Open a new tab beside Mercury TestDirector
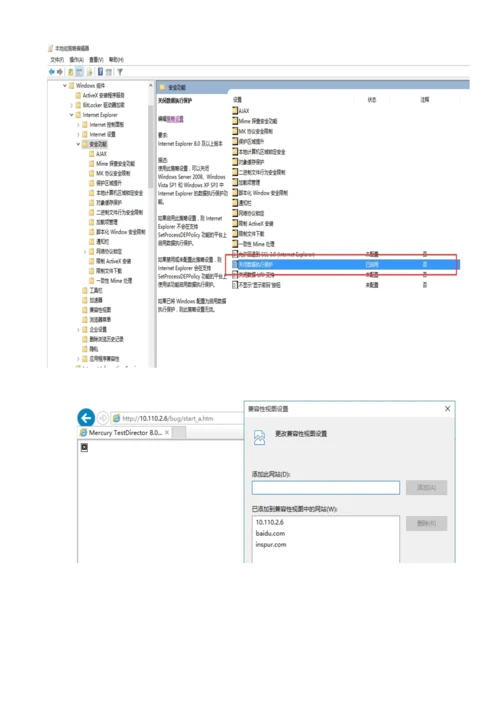Image resolution: width=500 pixels, height=707 pixels. (179, 432)
